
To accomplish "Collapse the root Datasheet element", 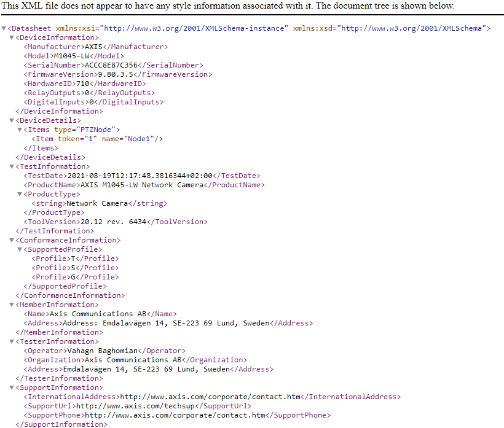I will 4,29.
